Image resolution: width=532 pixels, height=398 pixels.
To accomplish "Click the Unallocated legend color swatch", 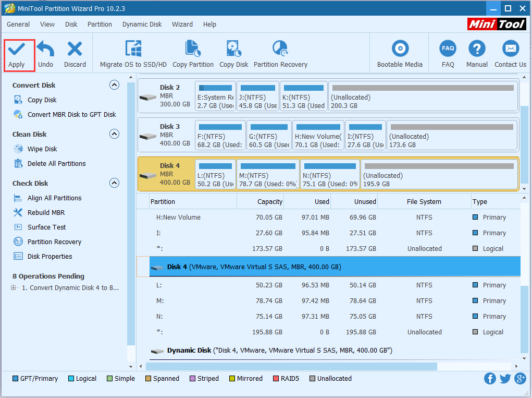I will [x=312, y=378].
